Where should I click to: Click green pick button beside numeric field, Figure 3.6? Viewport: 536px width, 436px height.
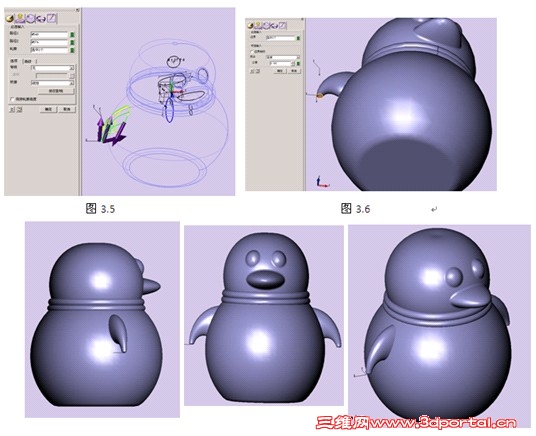[298, 63]
